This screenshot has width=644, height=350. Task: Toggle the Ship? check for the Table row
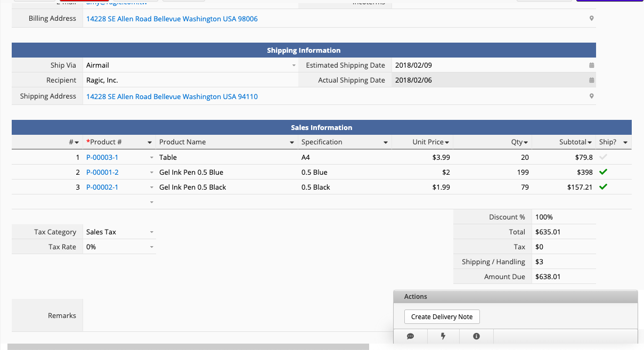[603, 157]
